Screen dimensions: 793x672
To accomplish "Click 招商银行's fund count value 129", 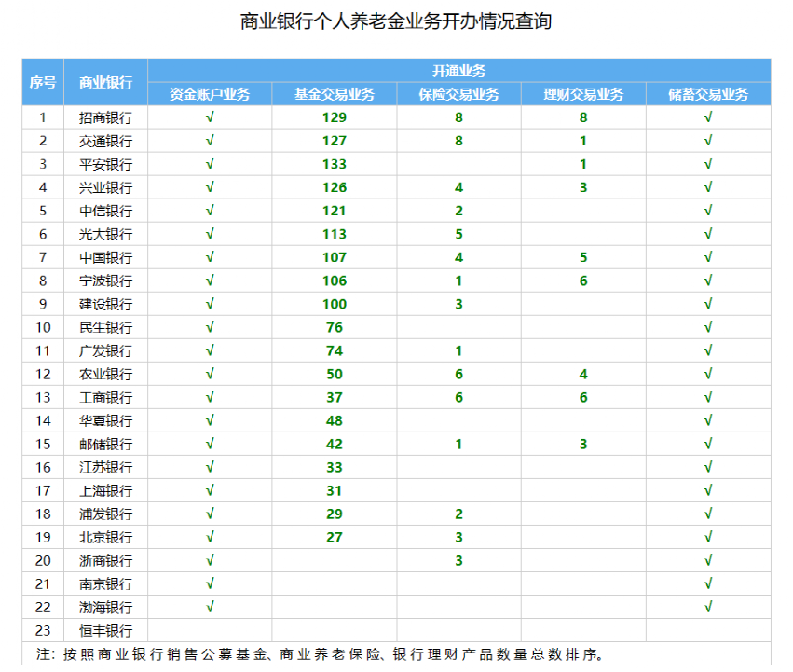I will coord(335,117).
